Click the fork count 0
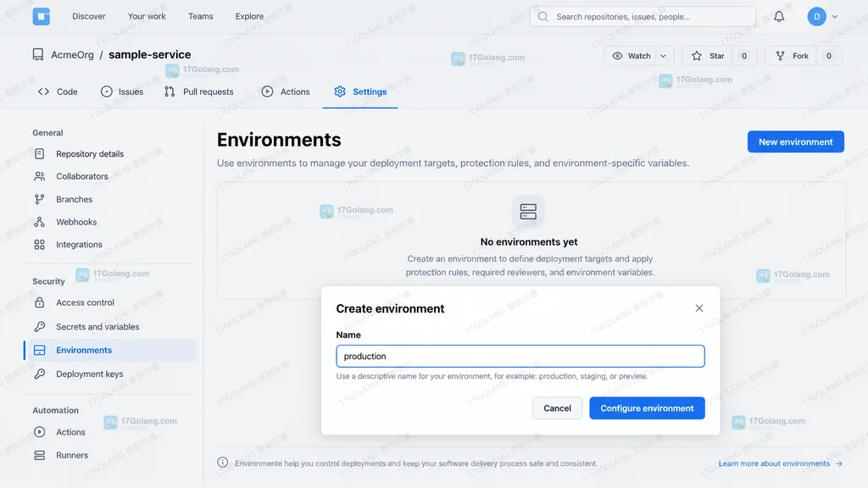The image size is (868, 488). click(x=829, y=56)
